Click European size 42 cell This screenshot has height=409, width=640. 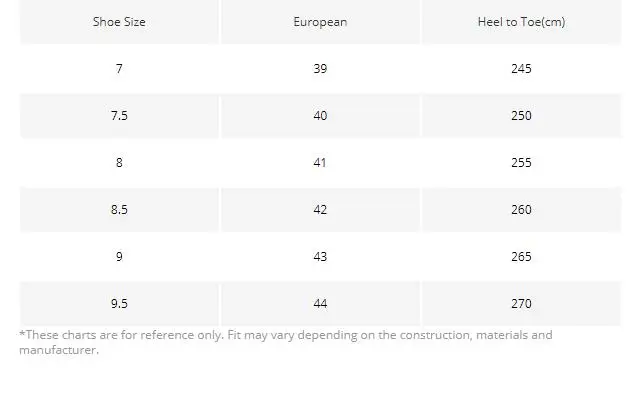[x=320, y=210]
